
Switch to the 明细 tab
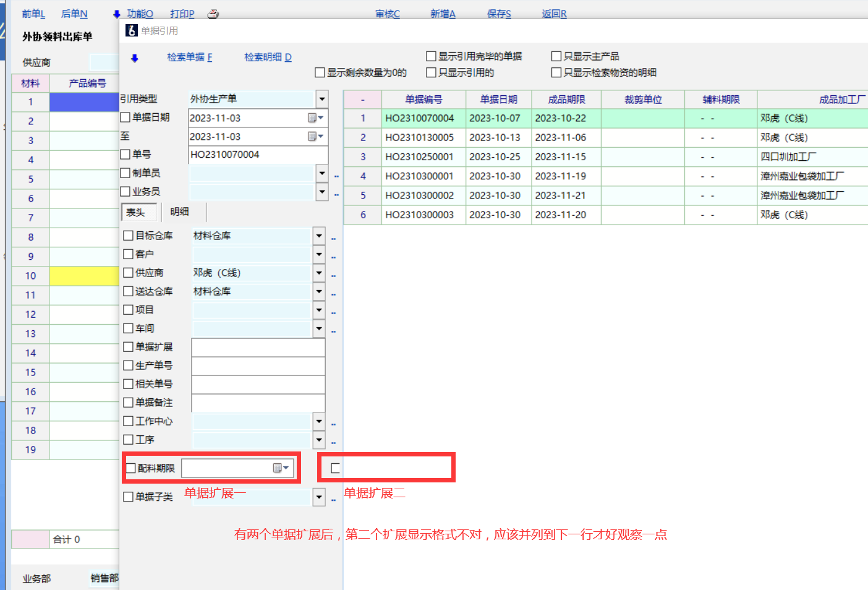tap(179, 212)
